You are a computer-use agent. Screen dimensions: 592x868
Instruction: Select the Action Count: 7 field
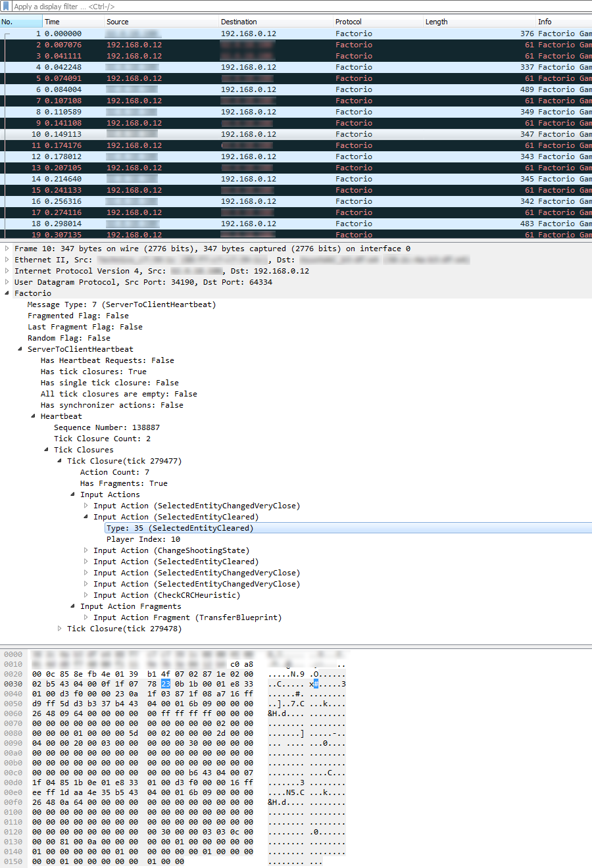point(114,472)
